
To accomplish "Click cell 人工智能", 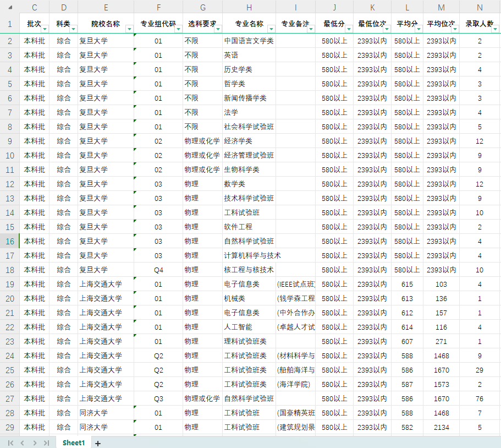I will pyautogui.click(x=249, y=327).
